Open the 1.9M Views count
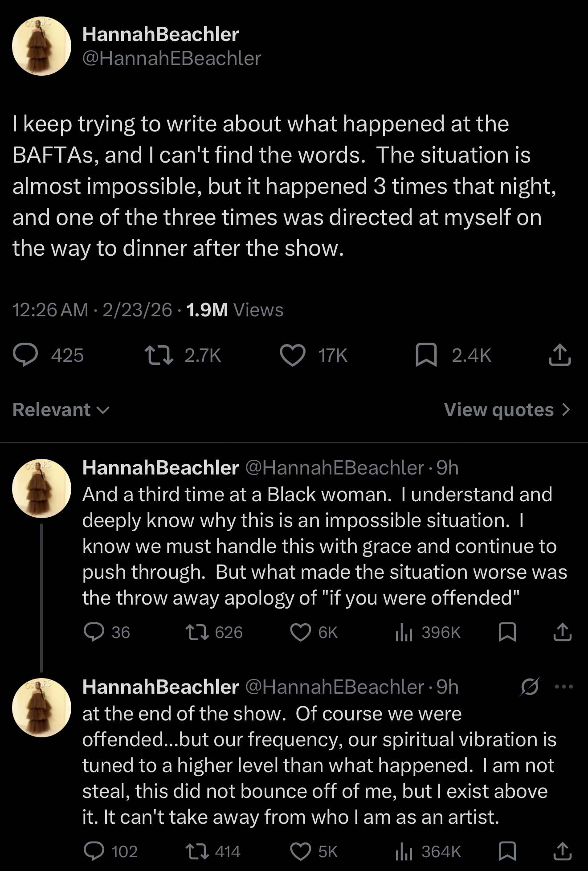The width and height of the screenshot is (588, 871). (235, 310)
